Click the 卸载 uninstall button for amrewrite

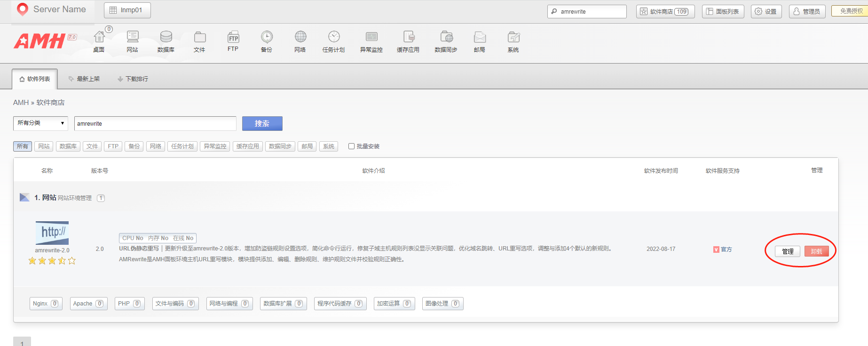(x=817, y=251)
